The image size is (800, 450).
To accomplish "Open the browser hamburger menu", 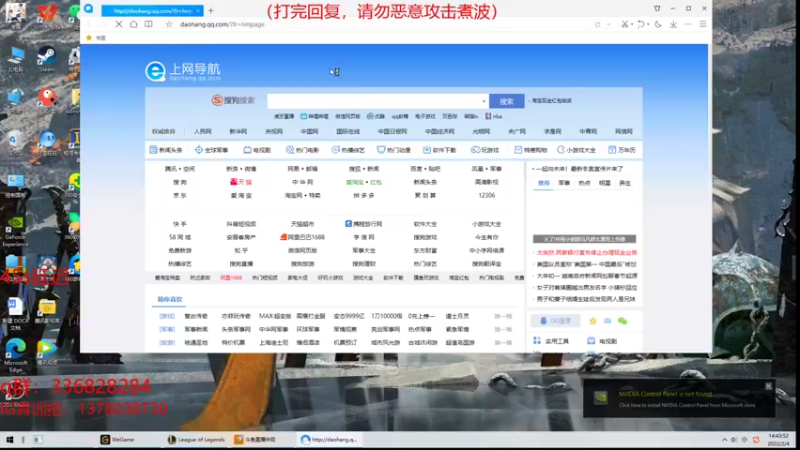I will 703,24.
